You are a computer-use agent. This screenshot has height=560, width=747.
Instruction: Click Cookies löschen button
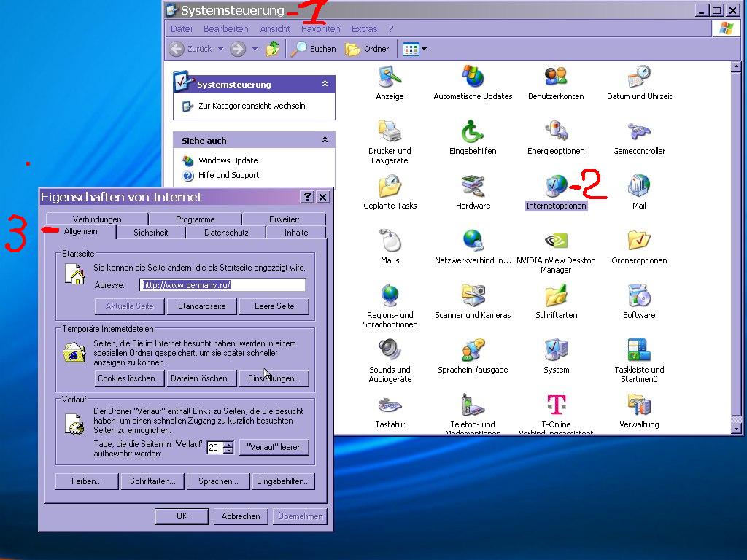pos(129,378)
